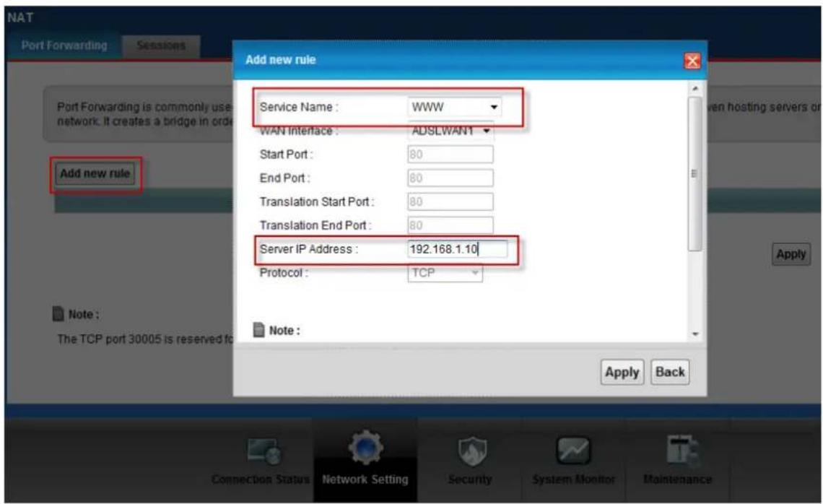Open the Service Name dropdown
Screen dimensions: 823x504
[455, 107]
